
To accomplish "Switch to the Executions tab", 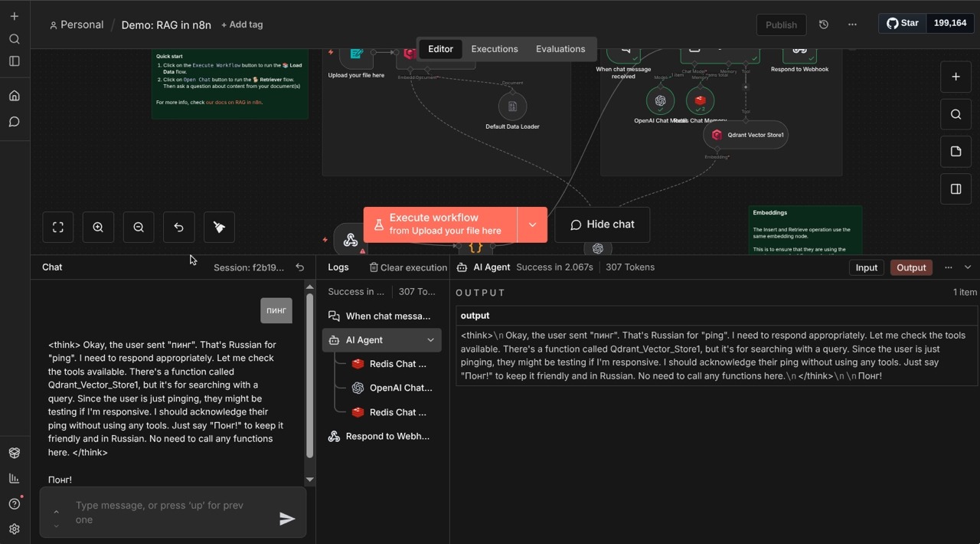I will click(495, 49).
